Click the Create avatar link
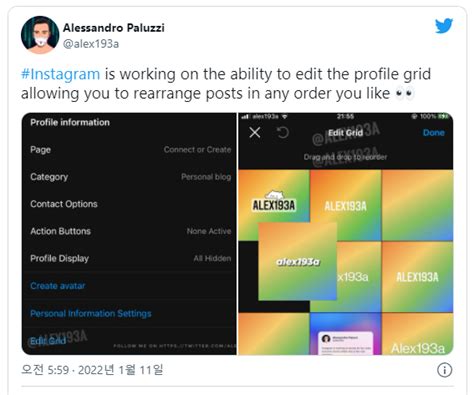The height and width of the screenshot is (395, 474). click(58, 286)
